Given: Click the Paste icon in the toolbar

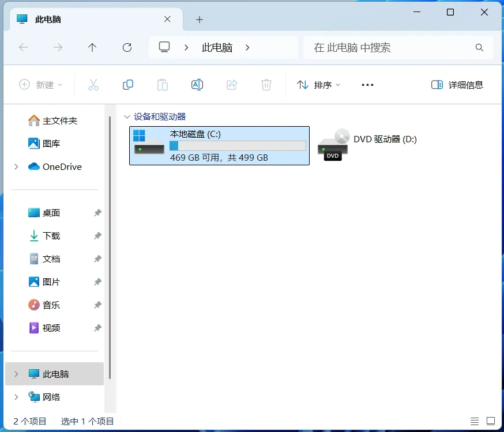Looking at the screenshot, I should click(x=163, y=84).
